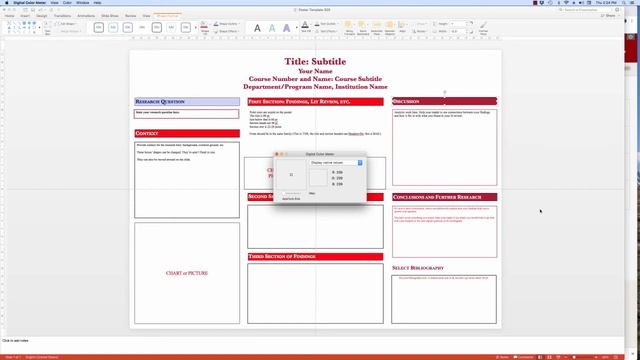Switch to the Animations ribbon tab
The height and width of the screenshot is (360, 640).
coord(86,16)
